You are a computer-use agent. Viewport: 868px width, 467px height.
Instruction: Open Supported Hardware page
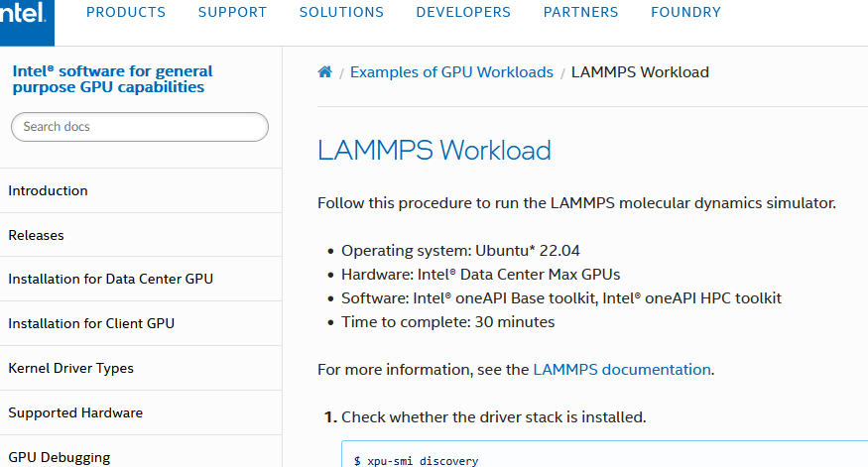click(141, 412)
